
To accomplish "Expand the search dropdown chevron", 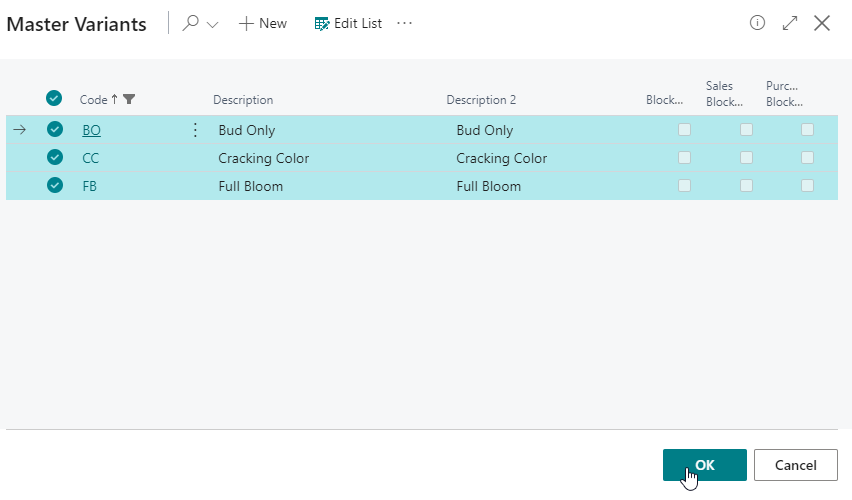I will 212,24.
